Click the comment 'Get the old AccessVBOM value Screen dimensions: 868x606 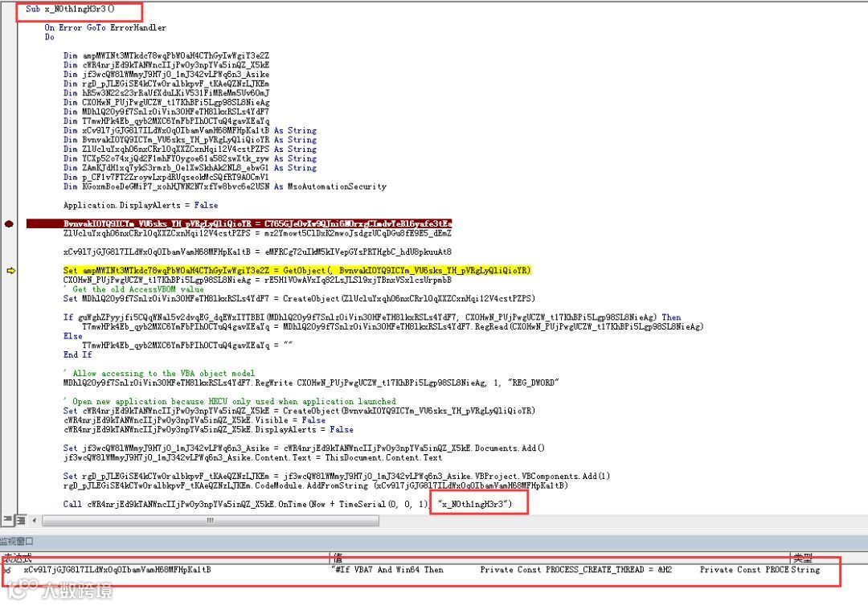pos(133,289)
